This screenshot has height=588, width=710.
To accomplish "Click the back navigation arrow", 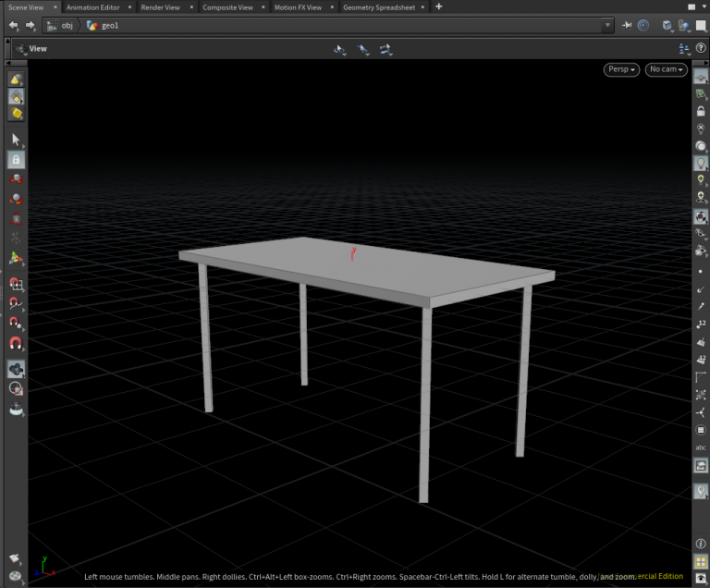I will [13, 26].
